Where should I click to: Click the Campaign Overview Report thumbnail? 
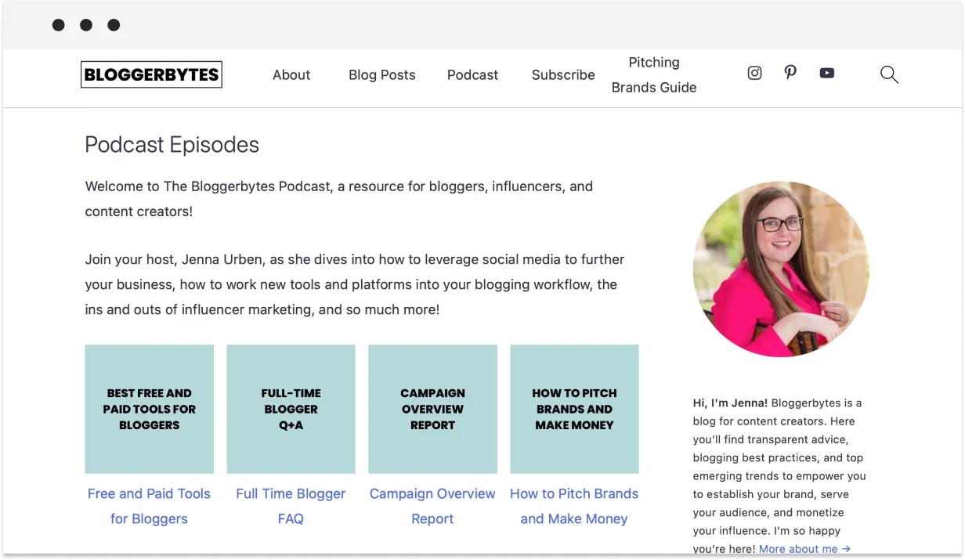click(x=433, y=409)
